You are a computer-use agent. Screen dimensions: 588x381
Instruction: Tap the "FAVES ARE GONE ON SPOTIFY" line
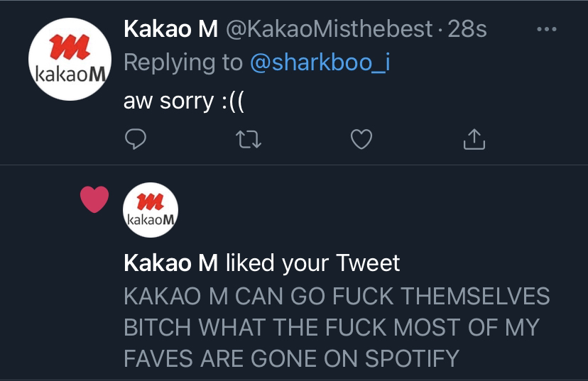[x=291, y=358]
